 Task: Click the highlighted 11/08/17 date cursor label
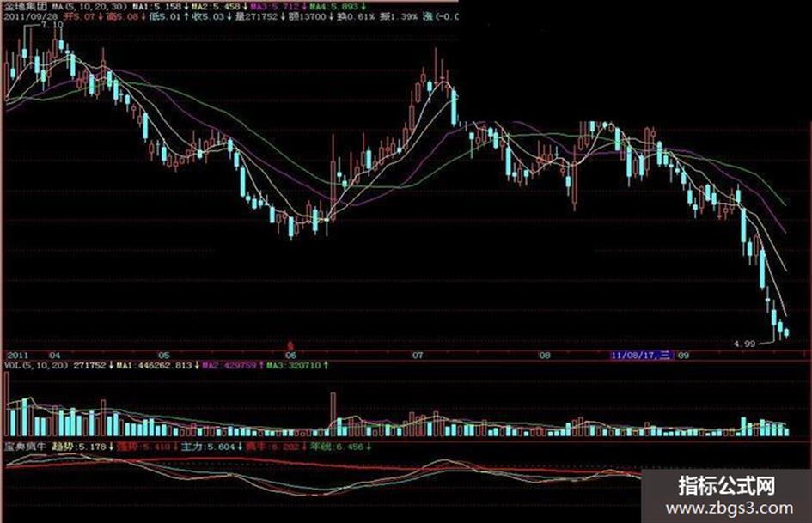[642, 356]
